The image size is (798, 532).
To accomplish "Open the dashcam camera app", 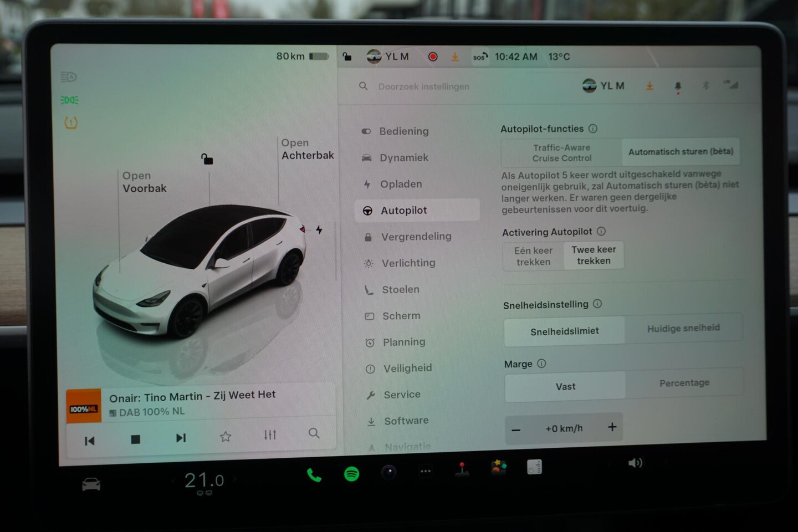I will [x=388, y=472].
